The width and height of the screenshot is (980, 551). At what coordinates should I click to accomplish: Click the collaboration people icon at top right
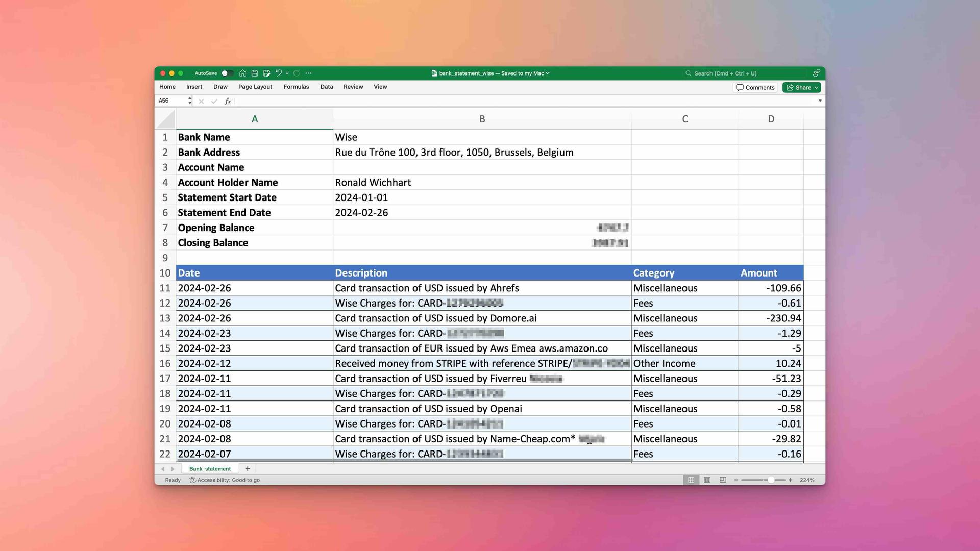click(817, 73)
